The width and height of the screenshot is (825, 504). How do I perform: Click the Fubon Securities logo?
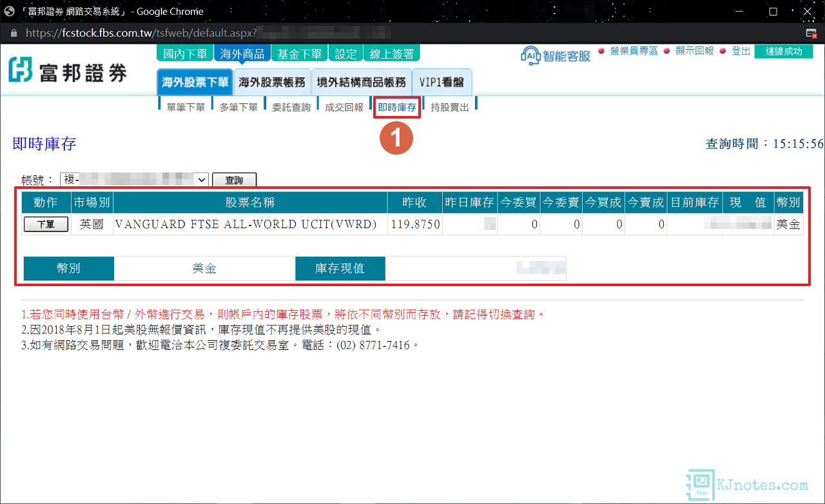[x=68, y=71]
